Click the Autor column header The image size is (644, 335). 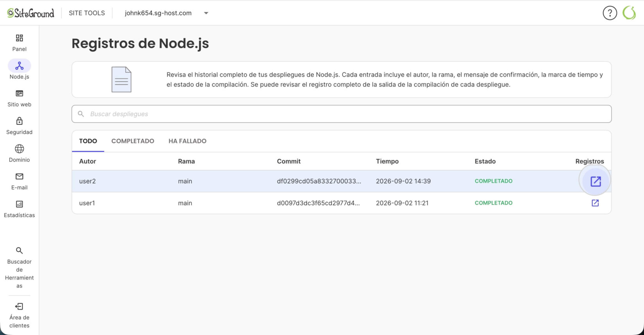[88, 161]
